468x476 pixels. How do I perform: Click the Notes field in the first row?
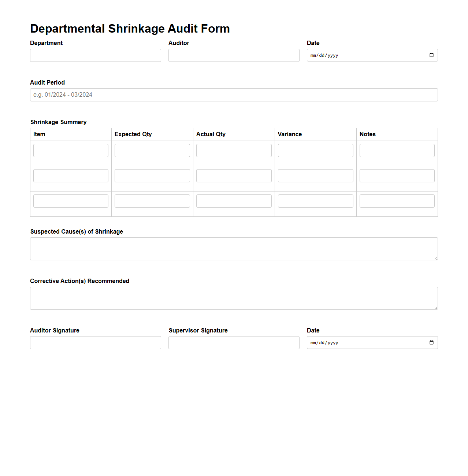click(x=397, y=150)
